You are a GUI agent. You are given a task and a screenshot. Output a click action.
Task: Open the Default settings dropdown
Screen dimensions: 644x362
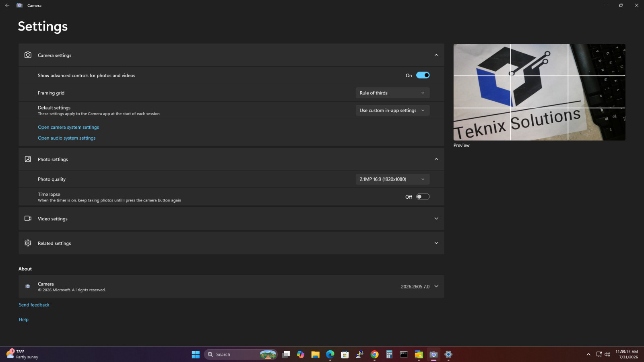click(392, 110)
